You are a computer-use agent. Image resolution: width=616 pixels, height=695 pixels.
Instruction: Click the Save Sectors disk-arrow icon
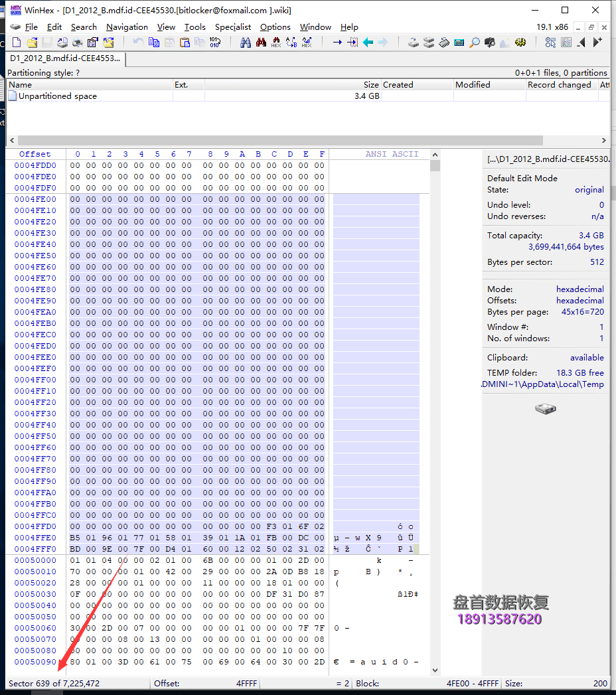[62, 42]
